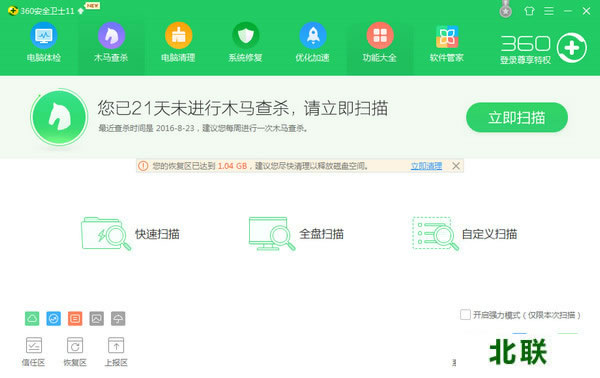Click the 360安全卫士11 logo title
This screenshot has height=378, width=600.
[x=41, y=11]
